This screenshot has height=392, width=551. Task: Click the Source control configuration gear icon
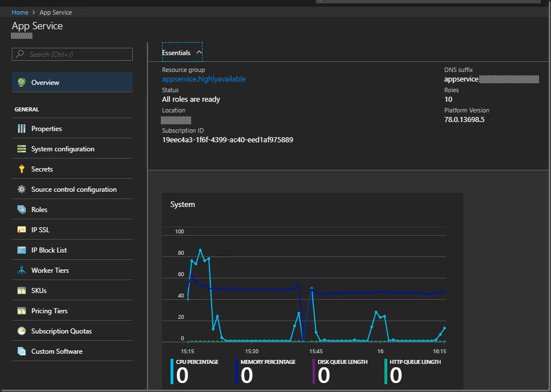21,190
